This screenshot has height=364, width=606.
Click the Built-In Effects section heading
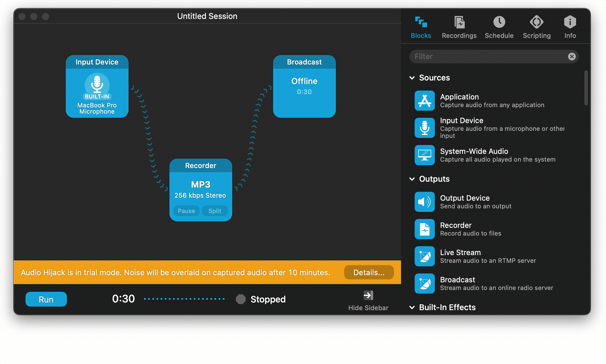pos(447,307)
